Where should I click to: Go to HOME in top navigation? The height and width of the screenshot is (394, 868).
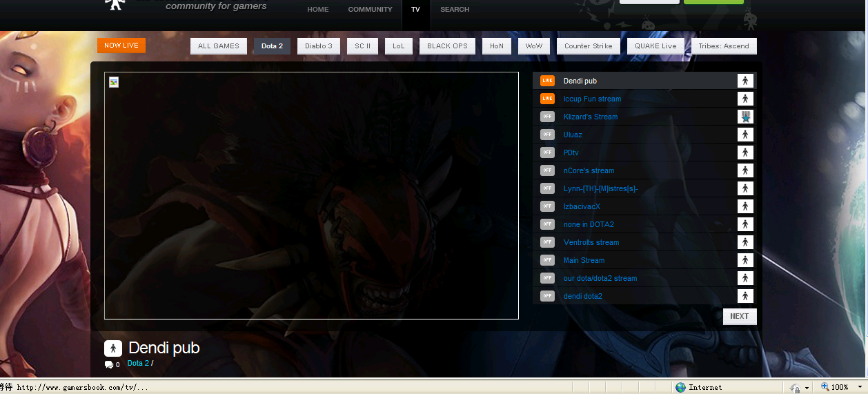coord(318,10)
